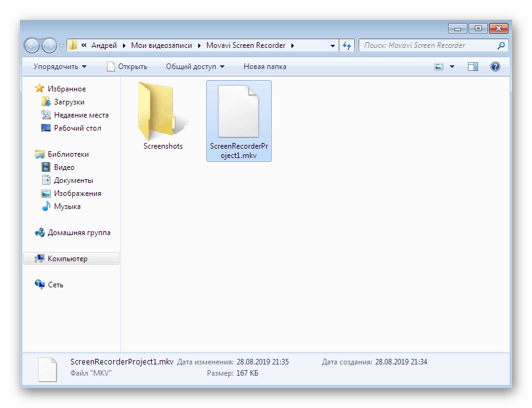Click the Изображения picture icon
532x408 pixels.
tap(46, 193)
